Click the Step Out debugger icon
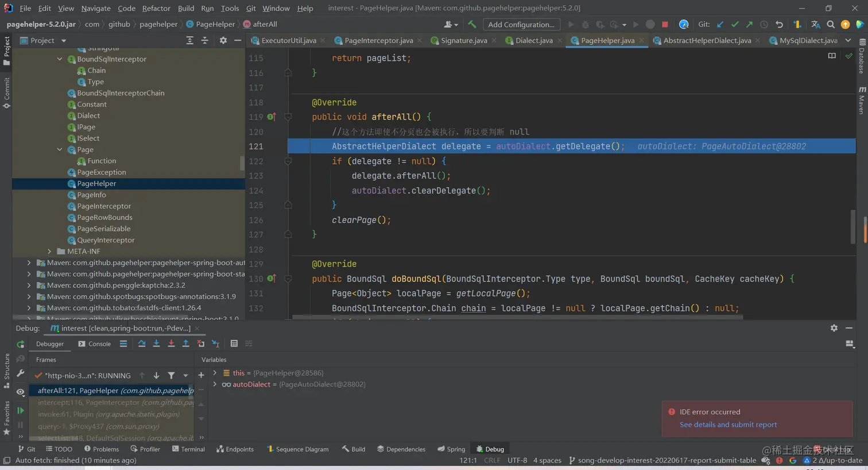The height and width of the screenshot is (470, 868). point(185,344)
